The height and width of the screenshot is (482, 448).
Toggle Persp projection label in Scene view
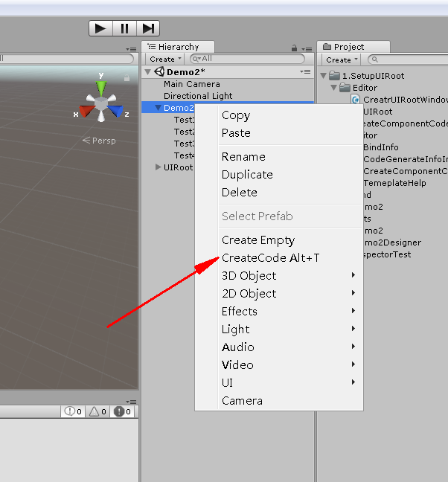click(x=99, y=141)
